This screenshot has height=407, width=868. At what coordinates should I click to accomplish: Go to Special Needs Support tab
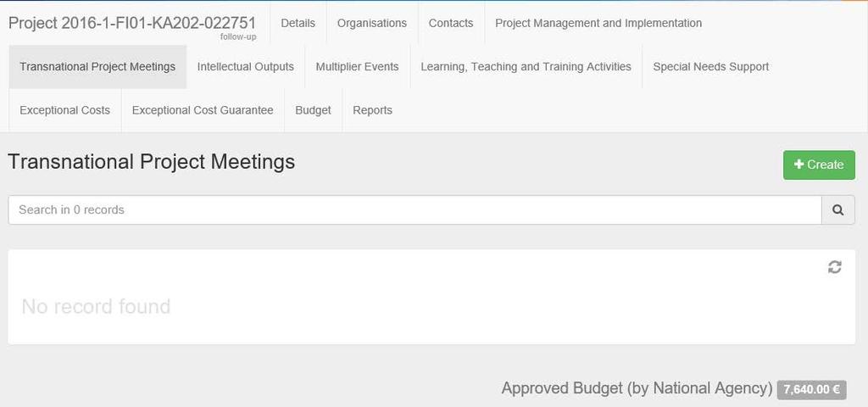point(711,67)
